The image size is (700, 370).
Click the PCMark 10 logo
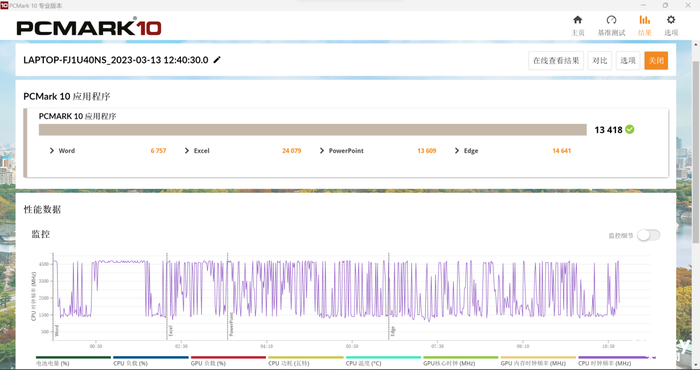[89, 27]
